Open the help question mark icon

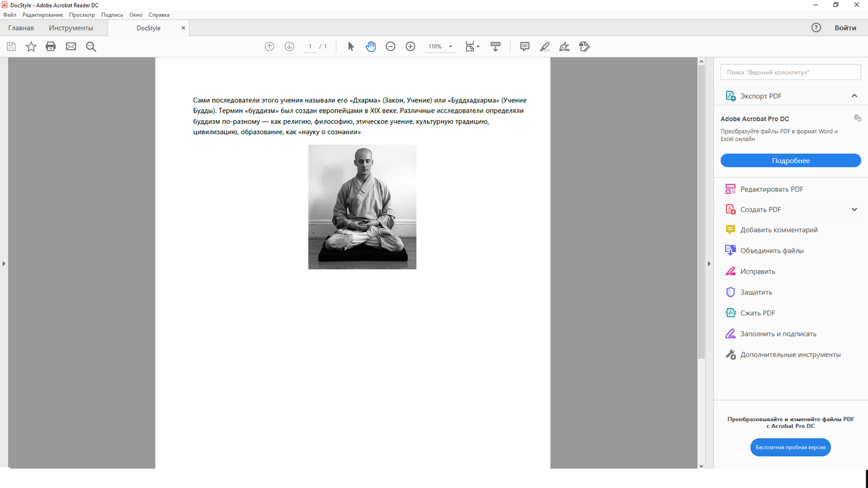coord(816,28)
